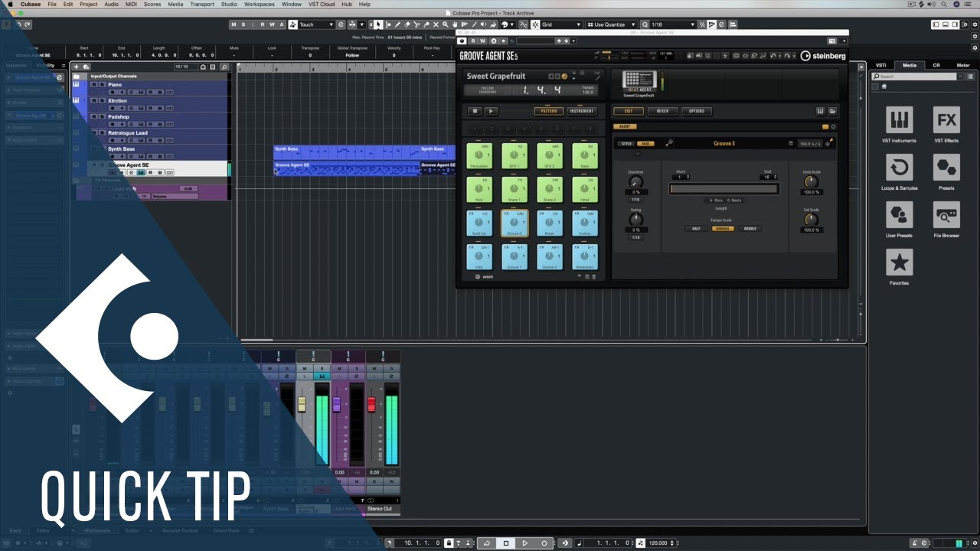Open the Project menu
The image size is (980, 551).
click(88, 4)
